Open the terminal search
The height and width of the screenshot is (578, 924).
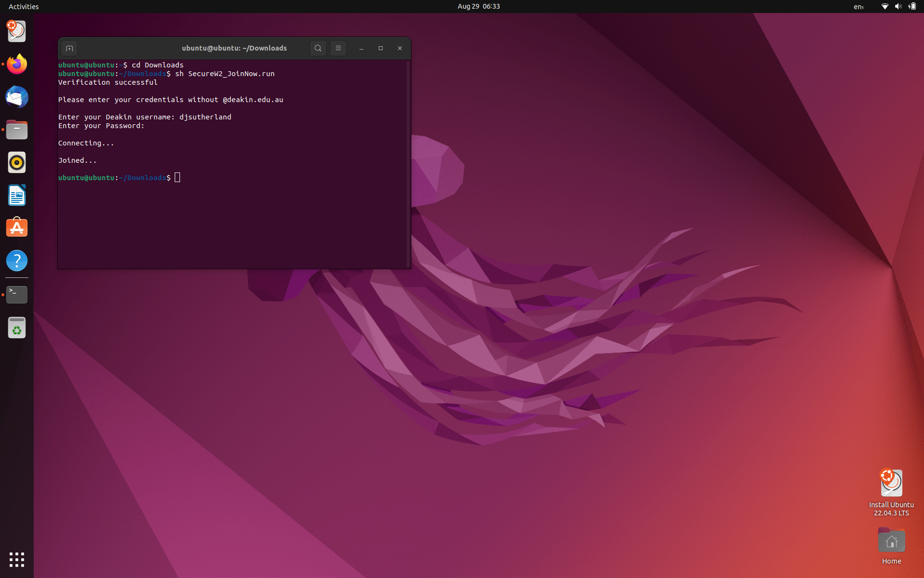click(318, 48)
